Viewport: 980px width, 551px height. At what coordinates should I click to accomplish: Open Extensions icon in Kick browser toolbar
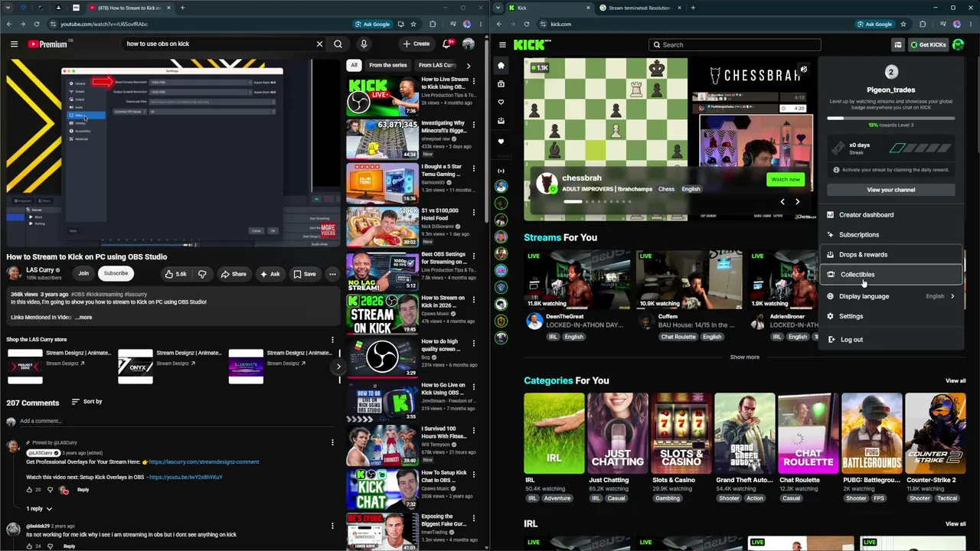pyautogui.click(x=923, y=24)
